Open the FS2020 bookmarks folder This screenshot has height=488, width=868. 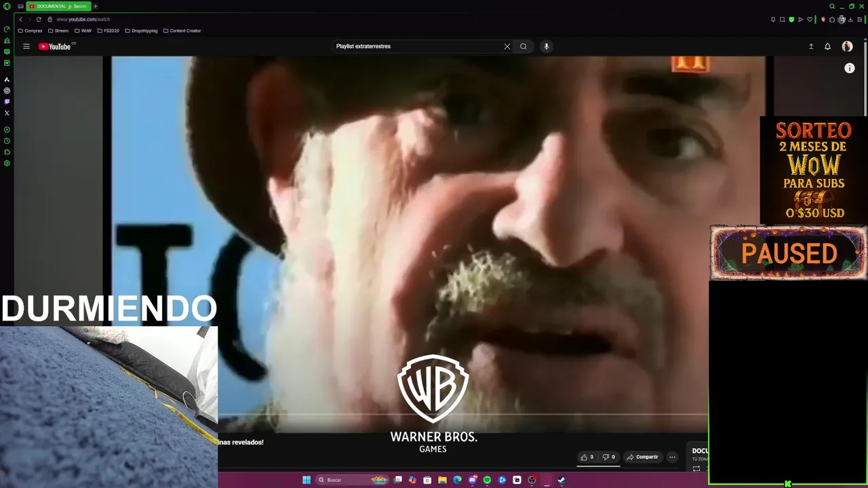108,30
